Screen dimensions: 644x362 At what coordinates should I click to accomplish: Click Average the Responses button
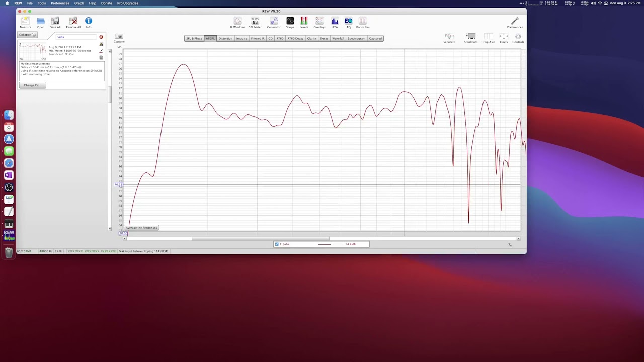141,228
